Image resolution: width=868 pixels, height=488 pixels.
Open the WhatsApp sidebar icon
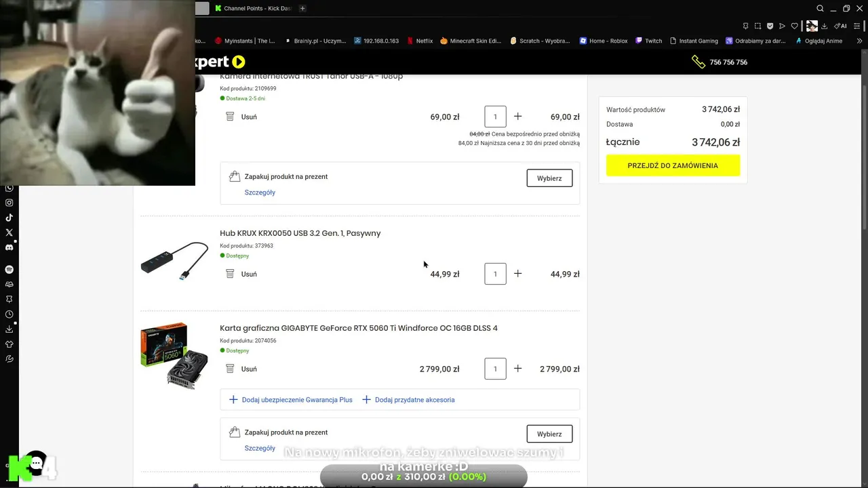(x=9, y=188)
